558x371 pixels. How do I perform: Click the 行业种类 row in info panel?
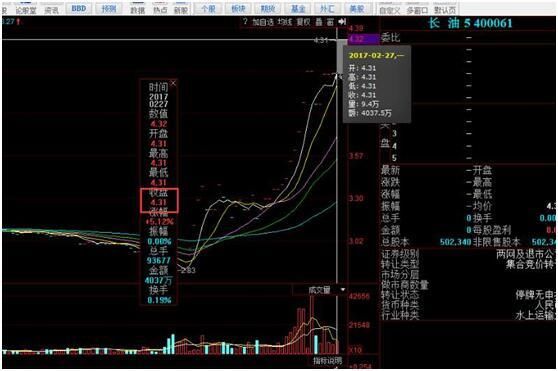(468, 315)
